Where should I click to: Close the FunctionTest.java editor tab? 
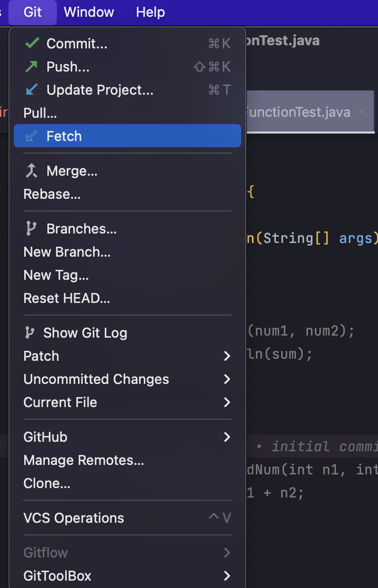pos(362,111)
